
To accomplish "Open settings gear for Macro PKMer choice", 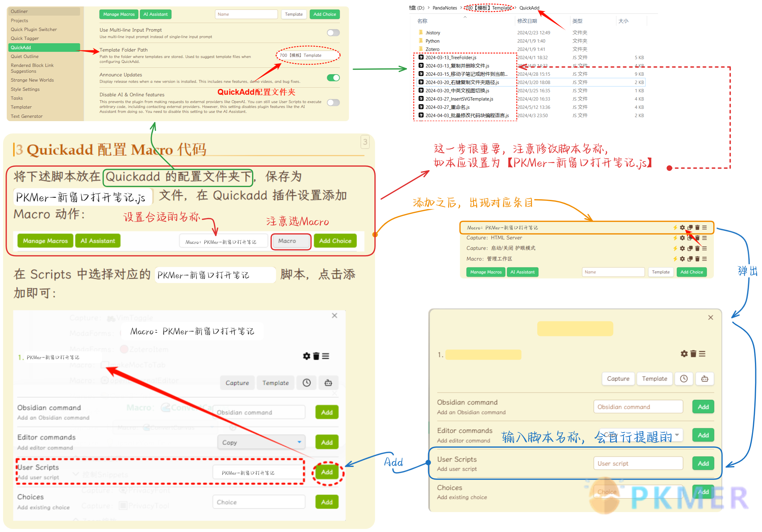I will coord(682,227).
